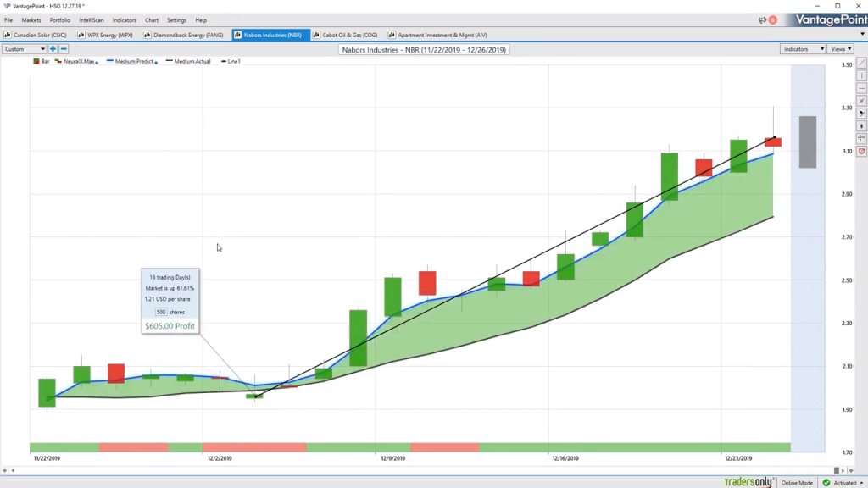Viewport: 868px width, 488px height.
Task: Click the zoom out minus button
Action: click(x=64, y=48)
